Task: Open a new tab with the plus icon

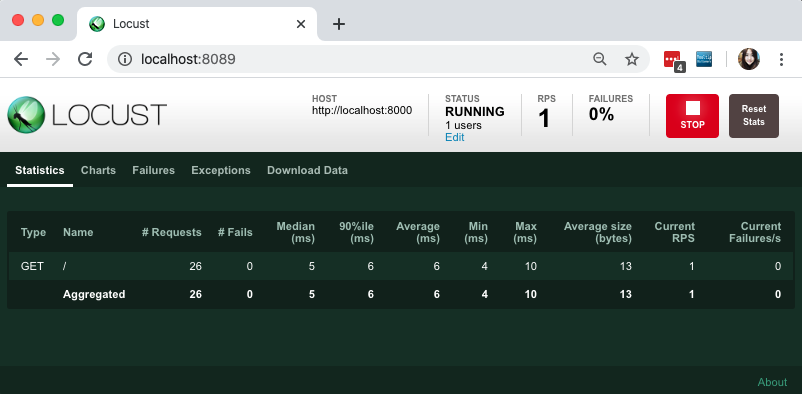Action: 339,24
